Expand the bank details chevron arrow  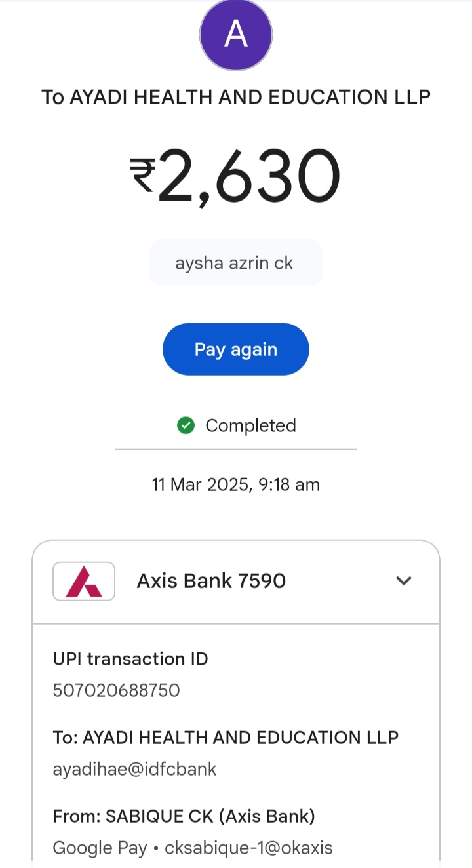tap(404, 581)
